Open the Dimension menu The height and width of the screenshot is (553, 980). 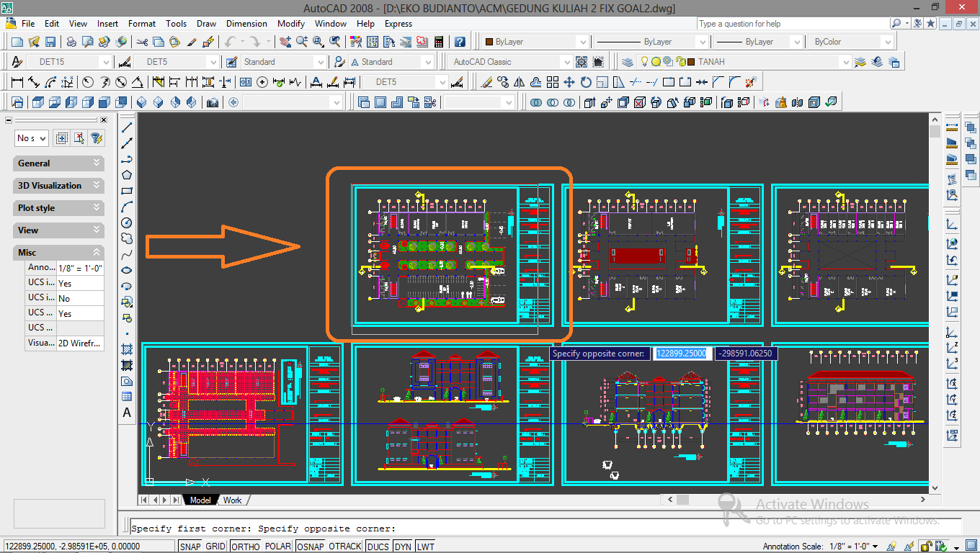(x=246, y=24)
